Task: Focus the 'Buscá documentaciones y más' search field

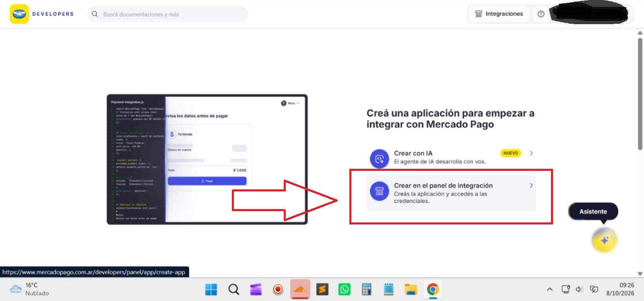Action: tap(168, 14)
